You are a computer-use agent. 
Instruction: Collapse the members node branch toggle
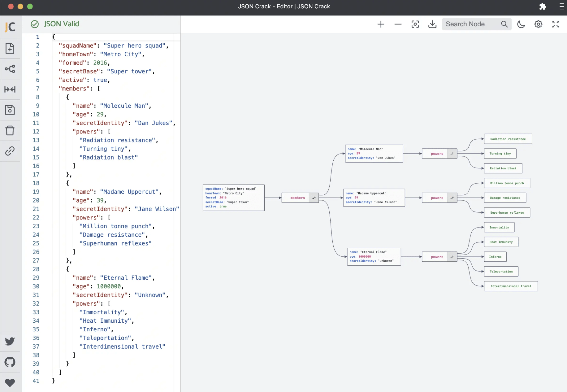(x=314, y=198)
